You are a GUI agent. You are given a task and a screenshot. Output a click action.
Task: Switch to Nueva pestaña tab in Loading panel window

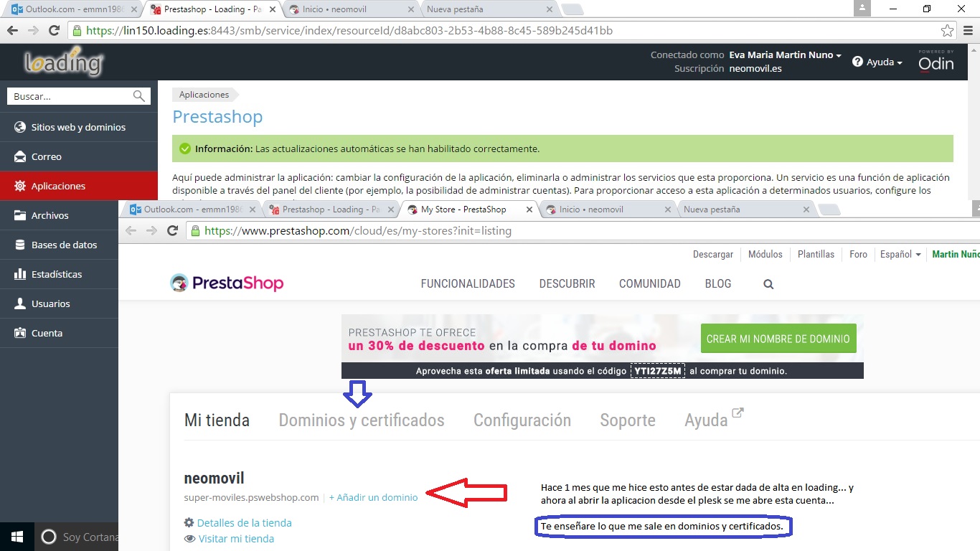point(488,9)
